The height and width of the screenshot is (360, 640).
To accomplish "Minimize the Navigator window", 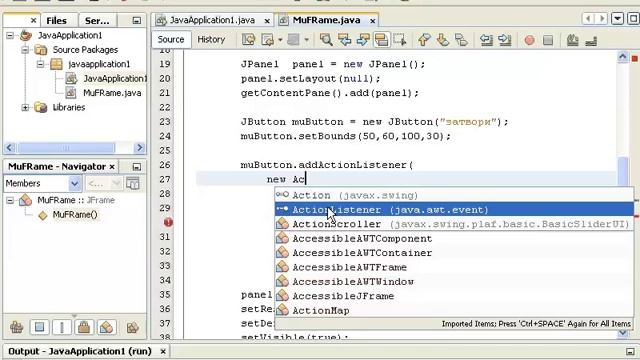I will coord(137,167).
